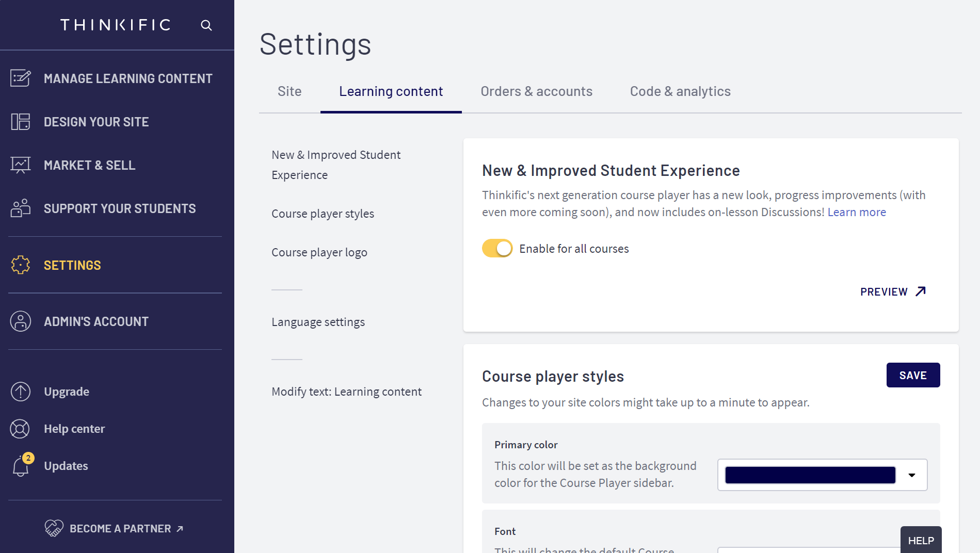Viewport: 980px width, 553px height.
Task: Jump to Course player styles section
Action: click(x=323, y=214)
